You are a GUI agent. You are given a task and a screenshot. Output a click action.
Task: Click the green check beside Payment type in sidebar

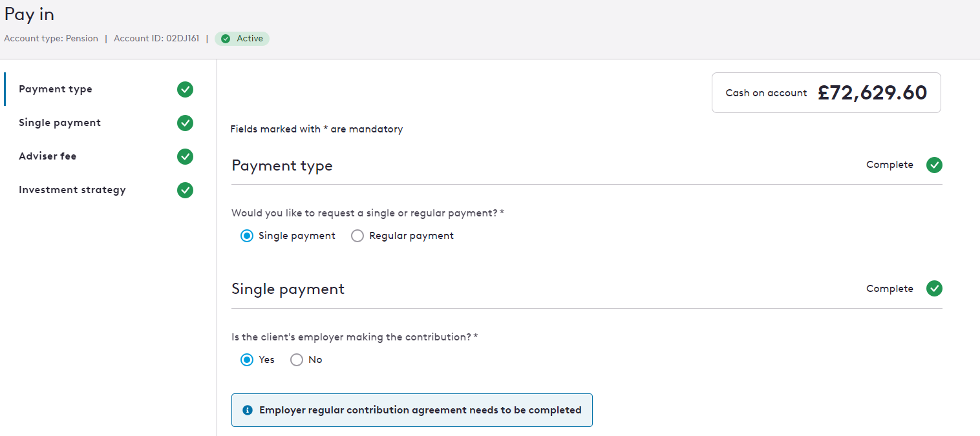185,89
